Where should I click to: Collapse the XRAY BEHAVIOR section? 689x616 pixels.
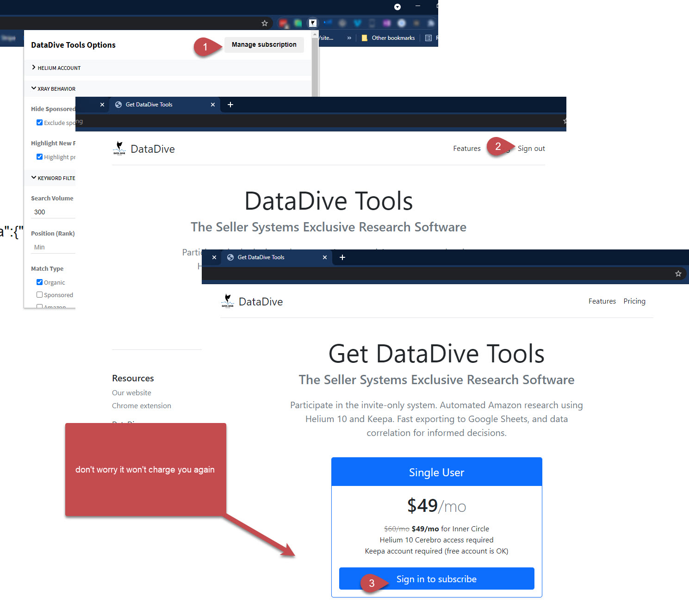pyautogui.click(x=168, y=88)
